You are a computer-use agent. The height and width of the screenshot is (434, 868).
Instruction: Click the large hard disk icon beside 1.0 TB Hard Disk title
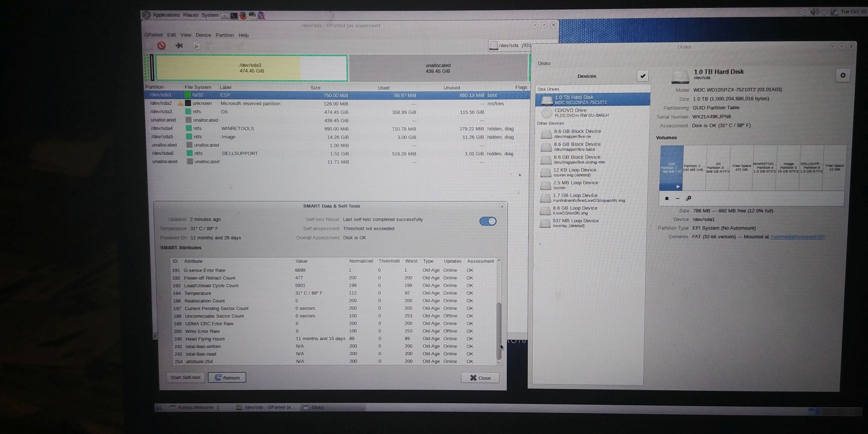click(x=680, y=76)
